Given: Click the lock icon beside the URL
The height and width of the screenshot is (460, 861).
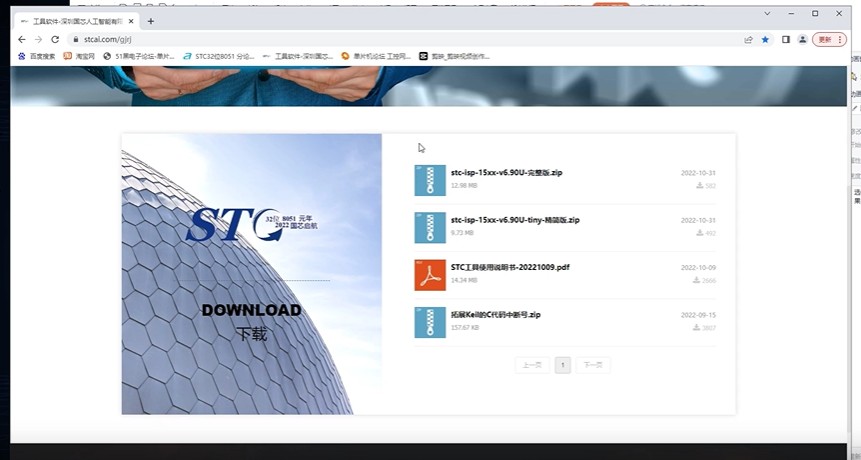Looking at the screenshot, I should point(76,40).
